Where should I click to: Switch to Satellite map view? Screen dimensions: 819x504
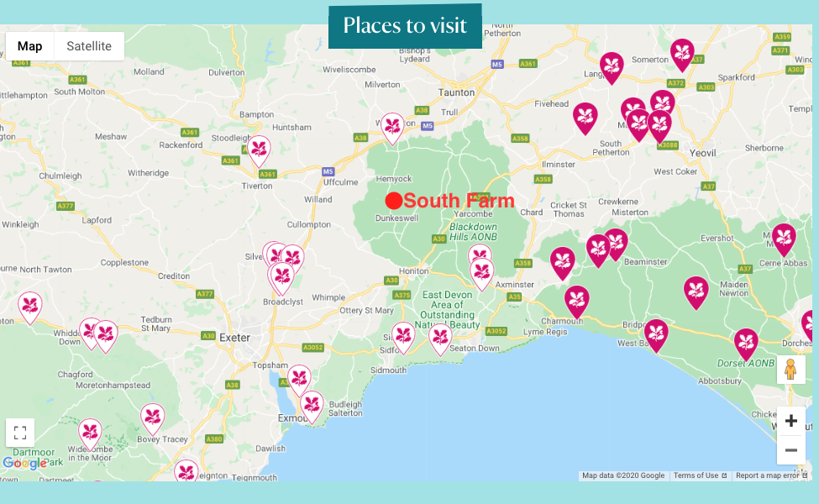(x=89, y=46)
